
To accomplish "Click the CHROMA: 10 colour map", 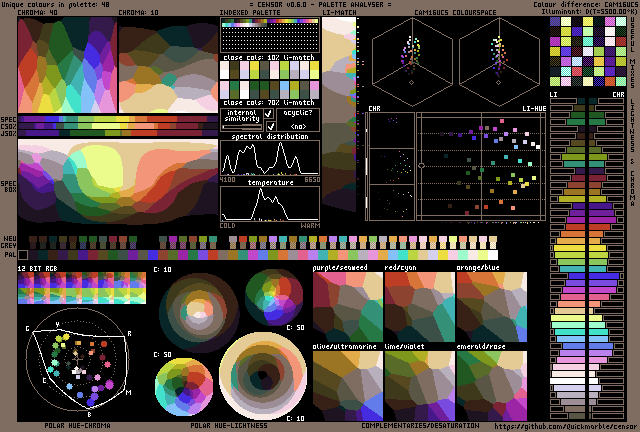I will (168, 65).
